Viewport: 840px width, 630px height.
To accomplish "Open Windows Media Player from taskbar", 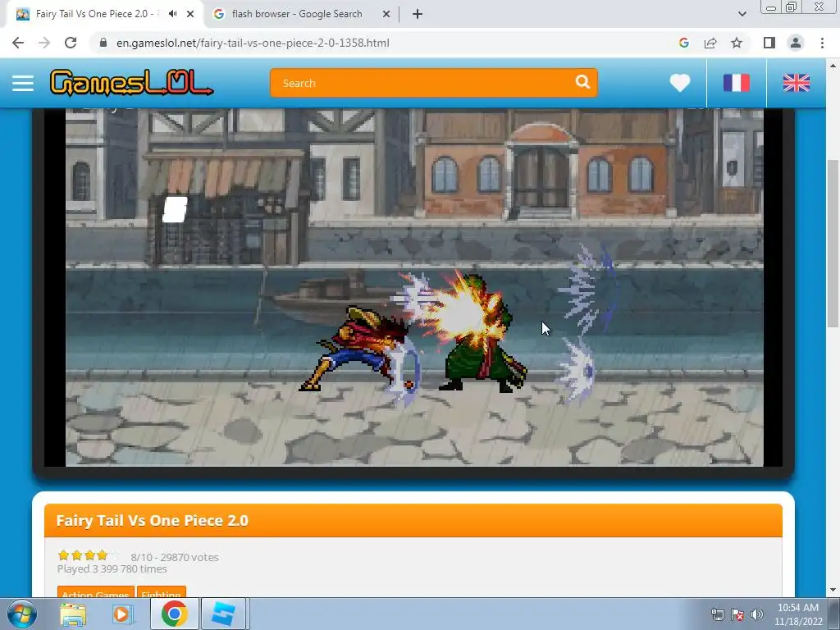I will click(122, 614).
